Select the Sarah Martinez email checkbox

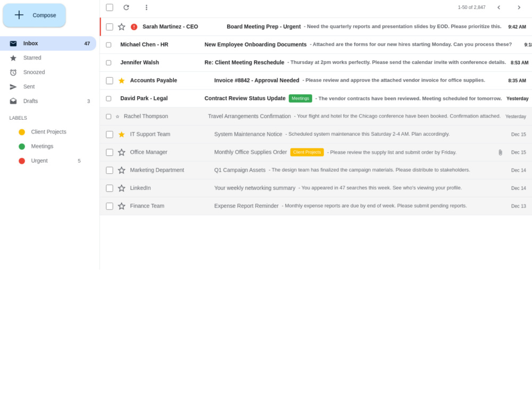pyautogui.click(x=110, y=27)
